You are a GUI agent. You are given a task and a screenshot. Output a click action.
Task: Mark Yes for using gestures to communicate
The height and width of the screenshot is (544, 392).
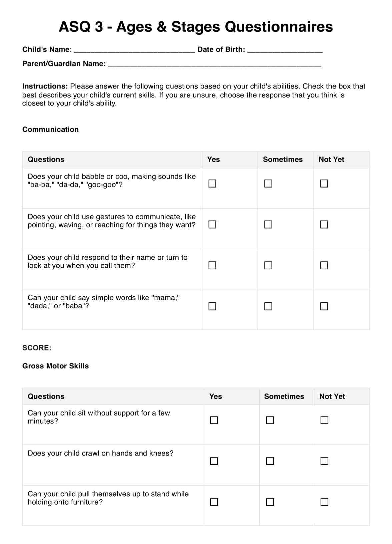coord(212,224)
